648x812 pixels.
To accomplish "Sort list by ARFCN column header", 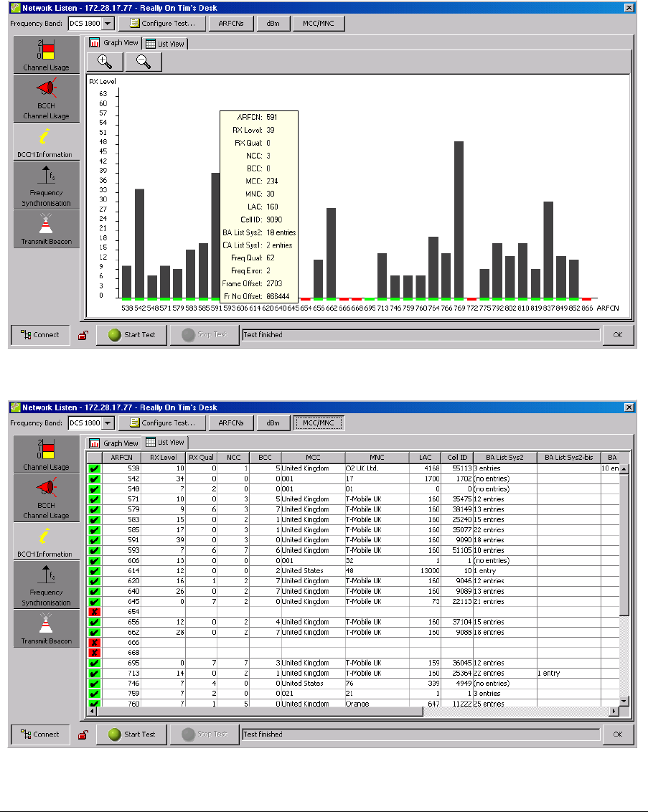I will click(x=121, y=457).
